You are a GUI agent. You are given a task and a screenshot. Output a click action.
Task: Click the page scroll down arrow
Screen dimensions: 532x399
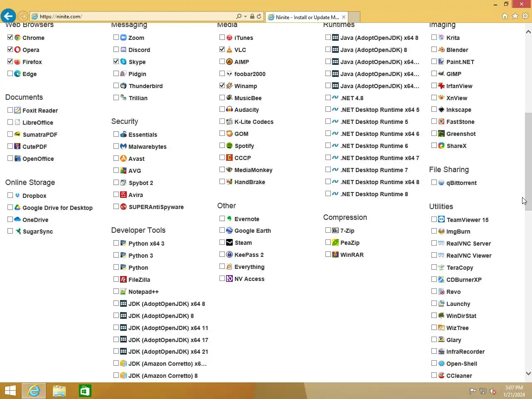tap(528, 373)
